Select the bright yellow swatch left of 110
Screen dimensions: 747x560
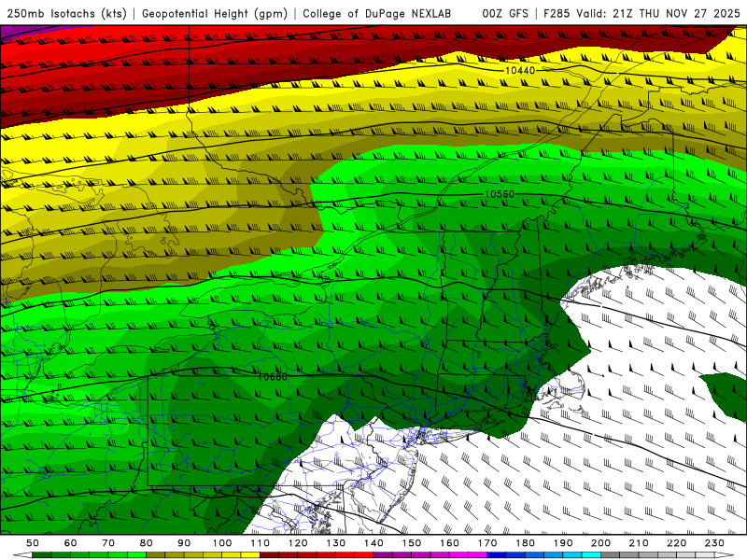pos(250,555)
